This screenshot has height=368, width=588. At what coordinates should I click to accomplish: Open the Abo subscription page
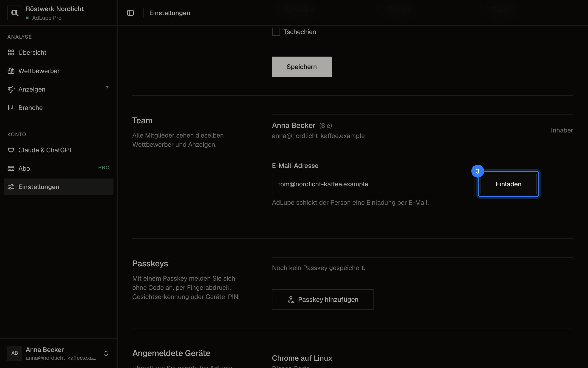point(59,168)
